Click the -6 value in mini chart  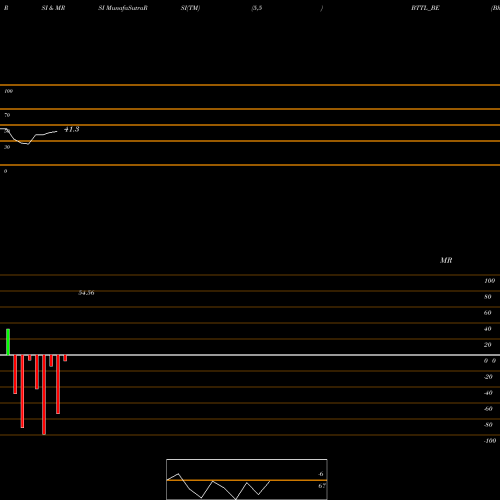(x=321, y=474)
